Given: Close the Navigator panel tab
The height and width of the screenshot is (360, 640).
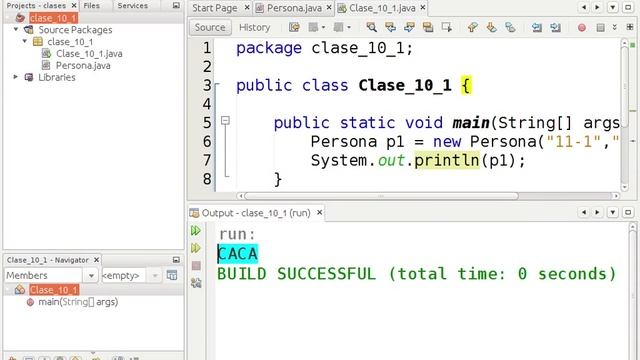Looking at the screenshot, I should click(96, 260).
